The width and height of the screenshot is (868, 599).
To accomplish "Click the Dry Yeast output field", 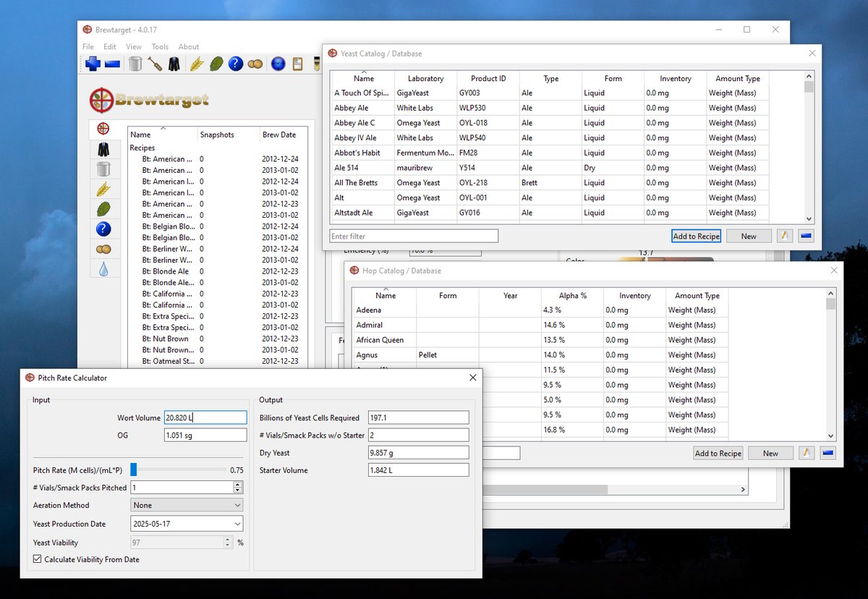I will click(x=418, y=453).
